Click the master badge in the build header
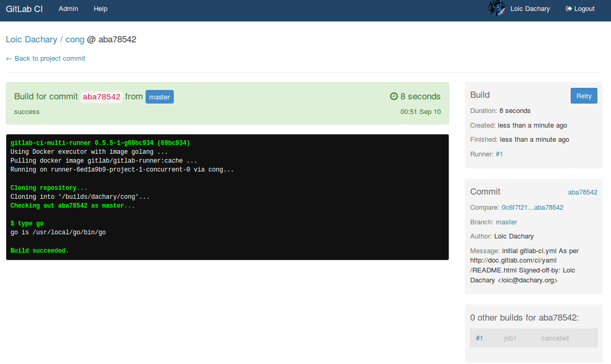Screen dimensions: 611x364 pos(159,97)
